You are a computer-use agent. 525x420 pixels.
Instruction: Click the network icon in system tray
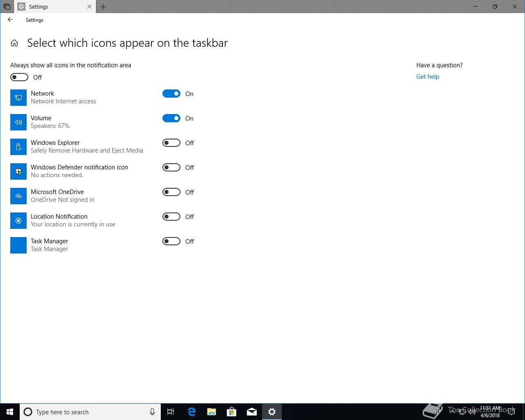click(462, 412)
